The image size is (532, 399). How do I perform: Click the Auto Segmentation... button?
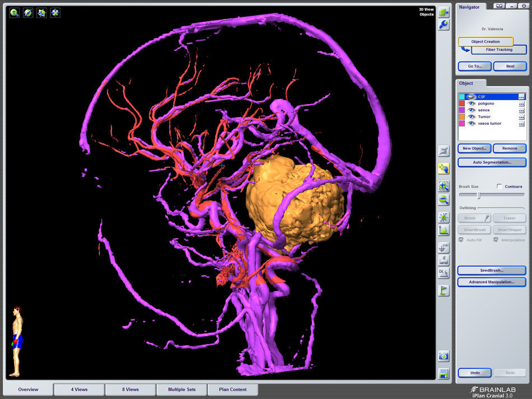pos(492,162)
